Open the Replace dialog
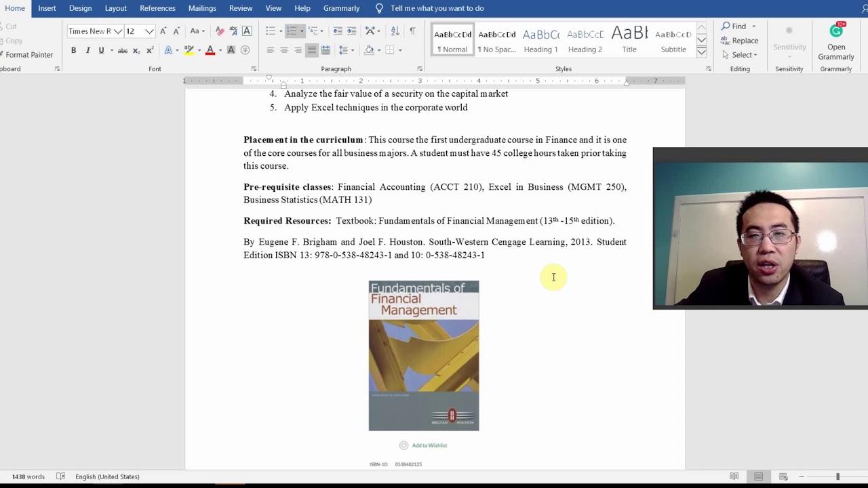 tap(741, 41)
